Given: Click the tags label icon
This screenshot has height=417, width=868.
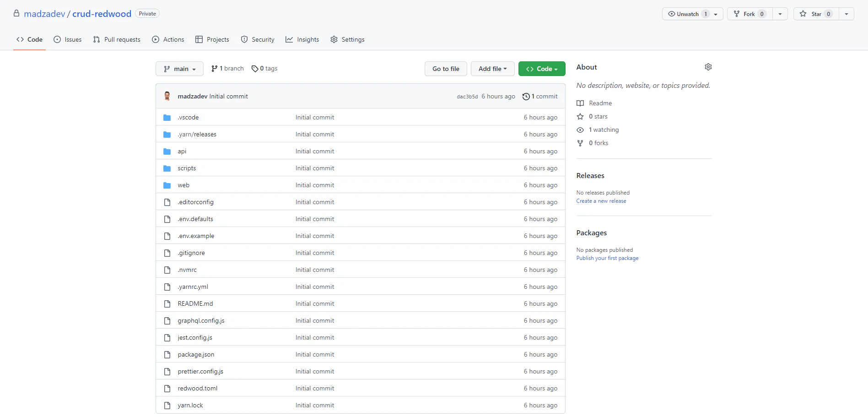Looking at the screenshot, I should [255, 68].
